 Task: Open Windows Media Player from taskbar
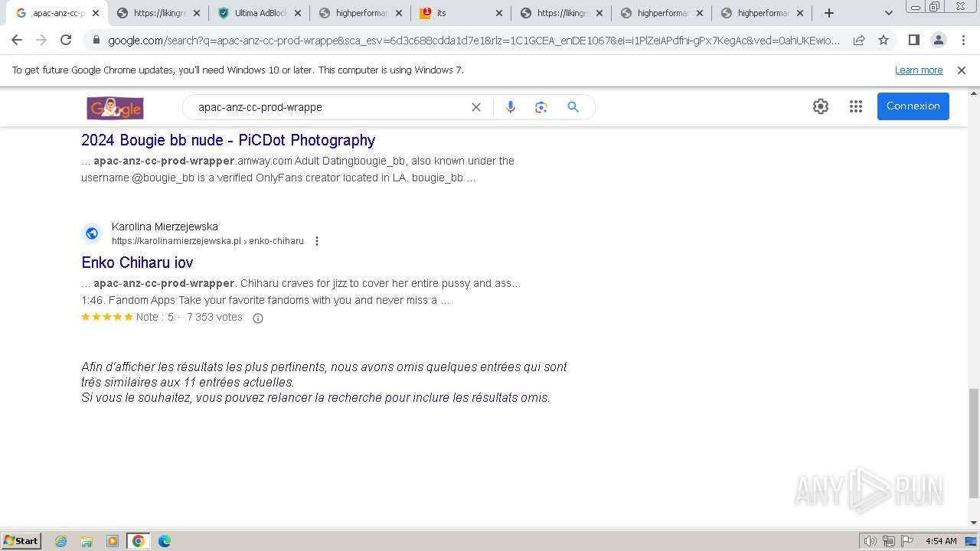click(x=113, y=541)
